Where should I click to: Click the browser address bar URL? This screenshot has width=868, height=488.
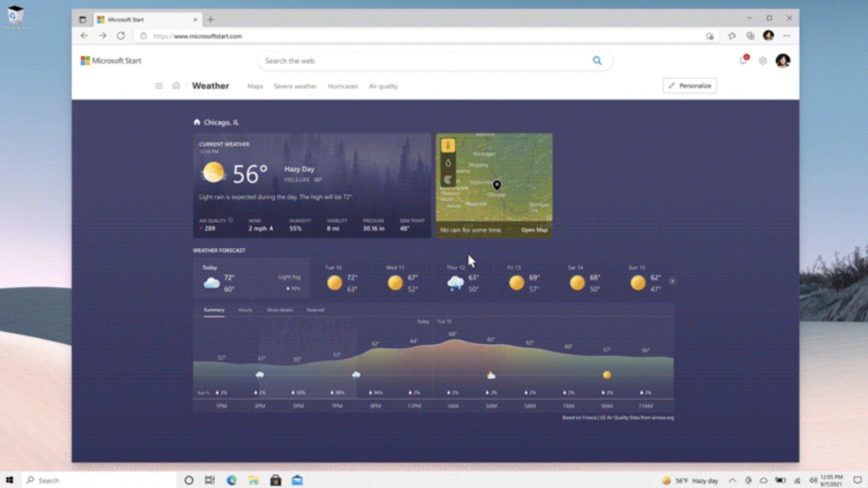(198, 36)
